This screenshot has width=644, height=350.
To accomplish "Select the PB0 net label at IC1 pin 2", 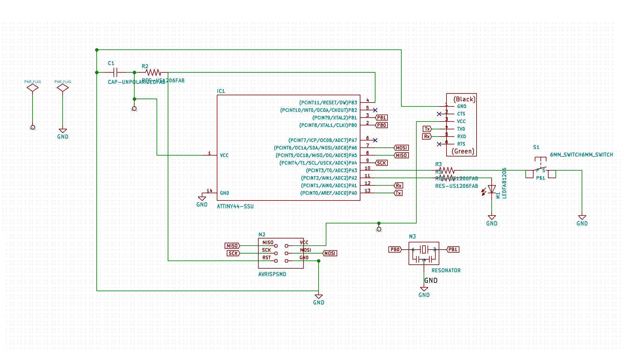I will (381, 125).
